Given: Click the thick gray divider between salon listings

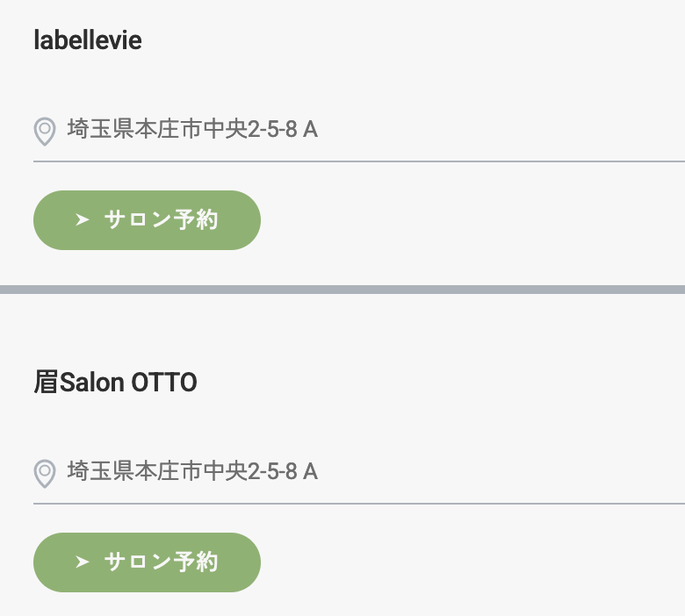Looking at the screenshot, I should click(x=342, y=290).
